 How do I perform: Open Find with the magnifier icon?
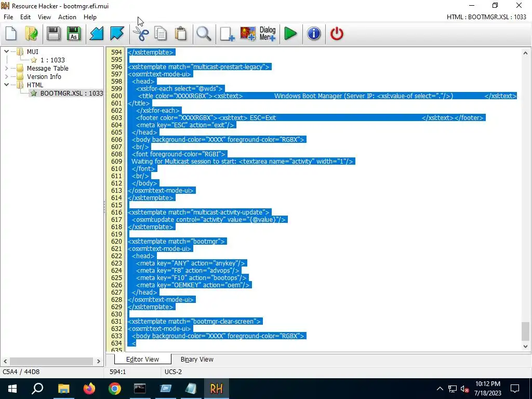click(204, 34)
